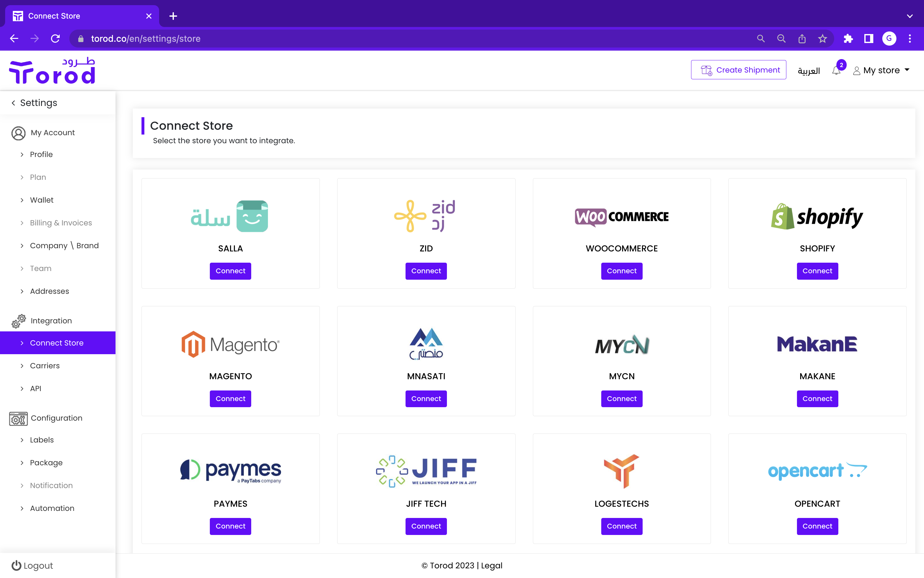The width and height of the screenshot is (924, 578).
Task: Click the Torod logo
Action: point(52,70)
